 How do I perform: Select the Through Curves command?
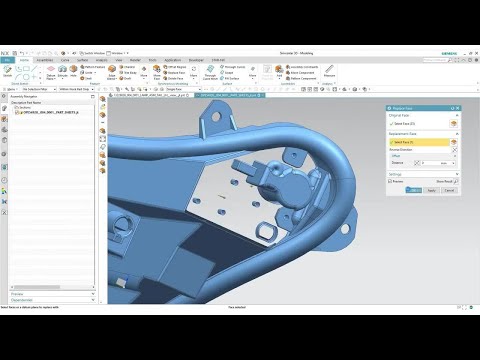(x=233, y=67)
